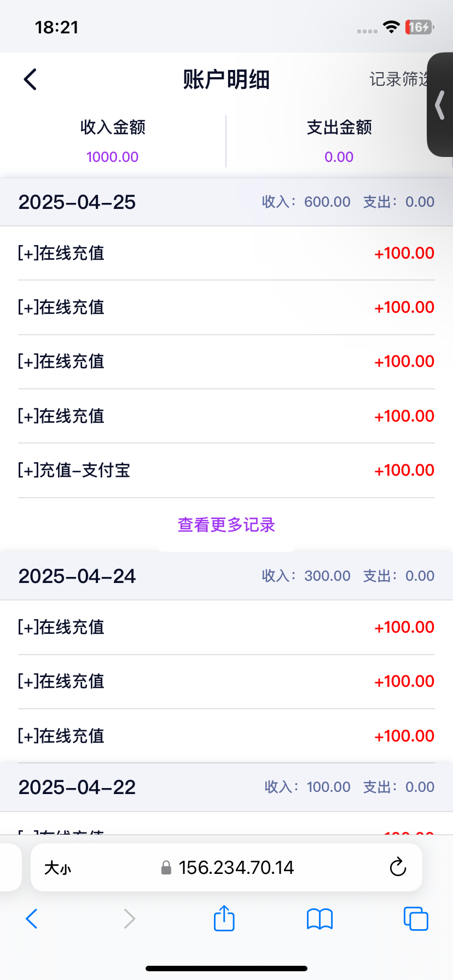Tap the address bar showing 156.234.70.14
453x980 pixels.
(236, 868)
